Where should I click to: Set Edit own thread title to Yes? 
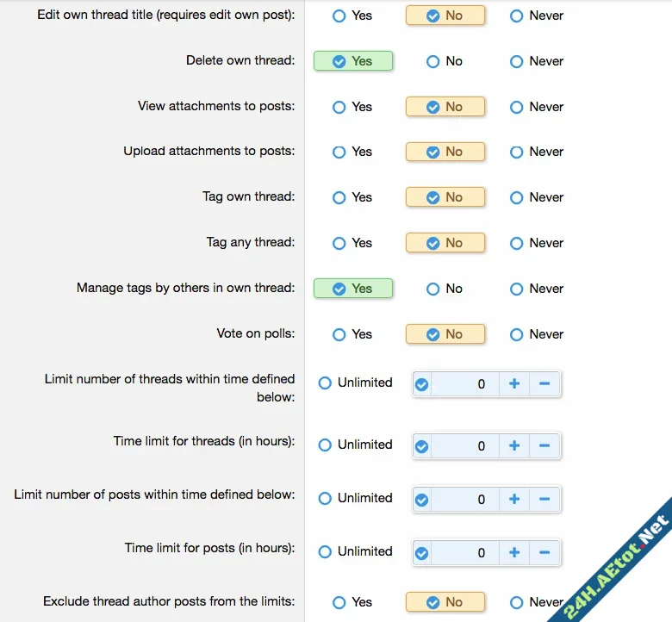click(x=339, y=16)
